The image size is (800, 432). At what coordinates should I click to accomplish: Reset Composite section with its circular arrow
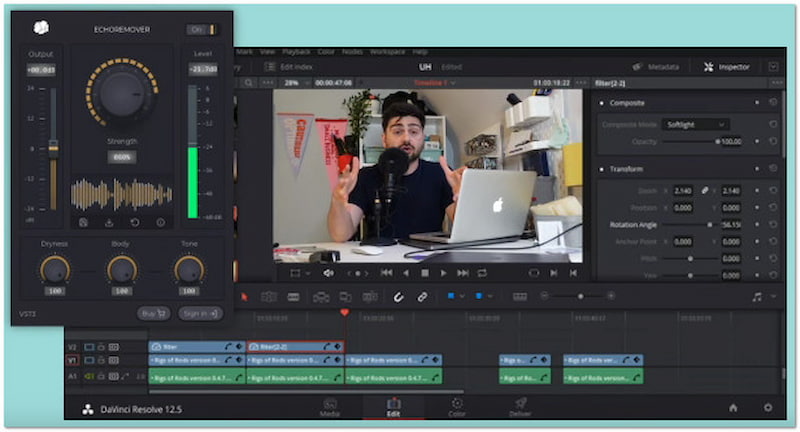[x=773, y=103]
